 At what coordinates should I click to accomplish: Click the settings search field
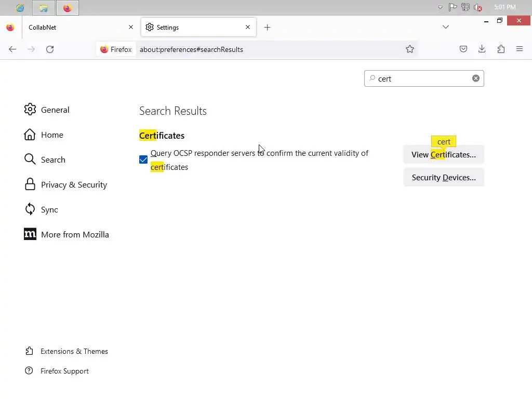point(421,78)
